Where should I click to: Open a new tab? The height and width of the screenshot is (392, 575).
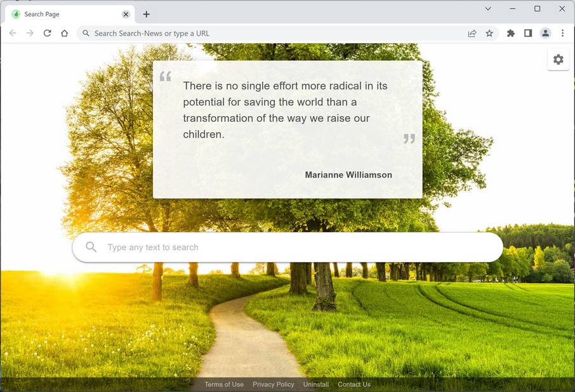[x=147, y=15]
